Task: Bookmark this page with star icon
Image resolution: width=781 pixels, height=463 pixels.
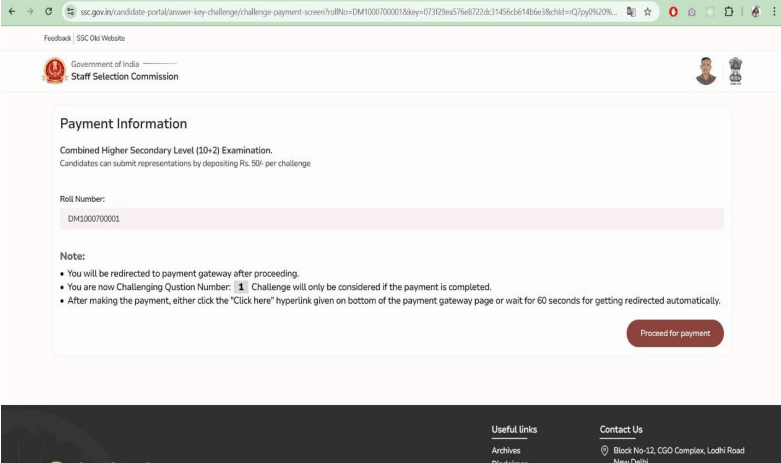Action: pos(649,11)
